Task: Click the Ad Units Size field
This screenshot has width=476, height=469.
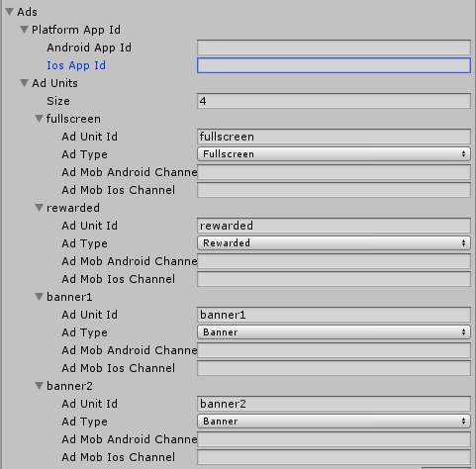Action: tap(333, 101)
